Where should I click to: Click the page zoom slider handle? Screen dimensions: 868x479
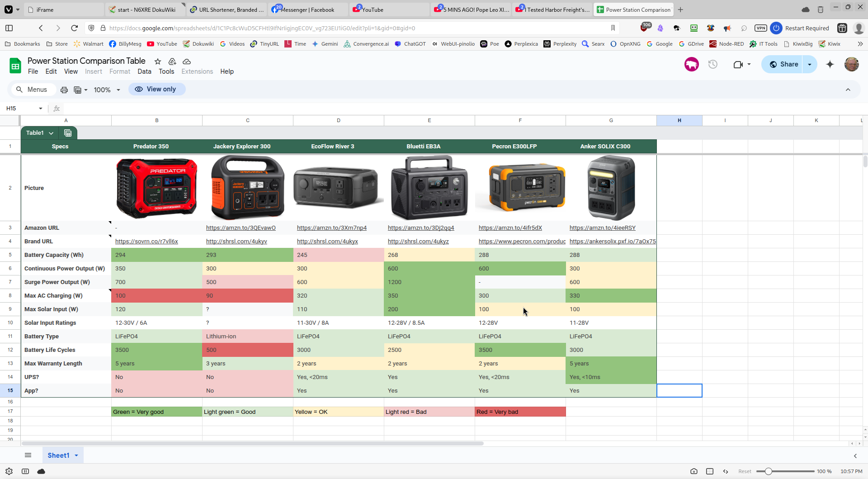(x=768, y=471)
